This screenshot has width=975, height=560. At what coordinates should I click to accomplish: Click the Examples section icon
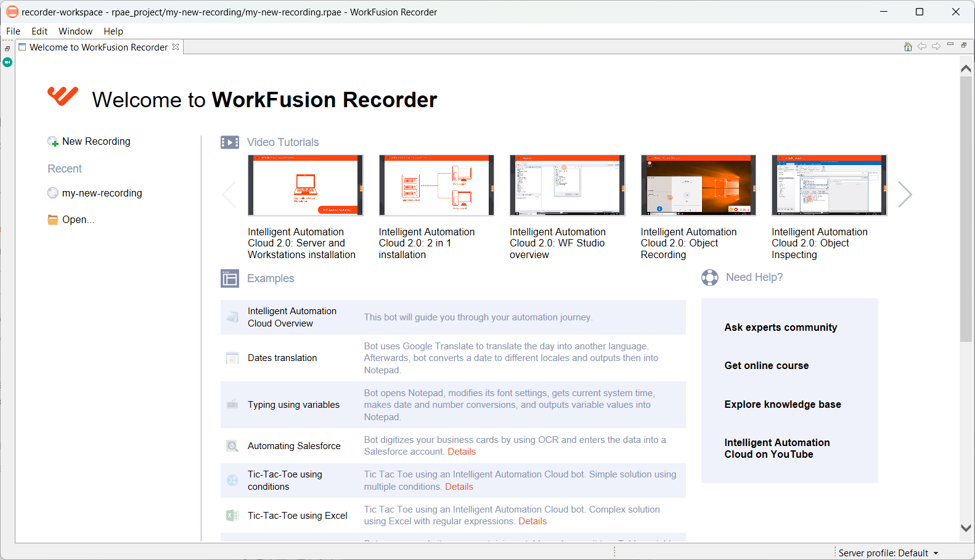pos(230,278)
